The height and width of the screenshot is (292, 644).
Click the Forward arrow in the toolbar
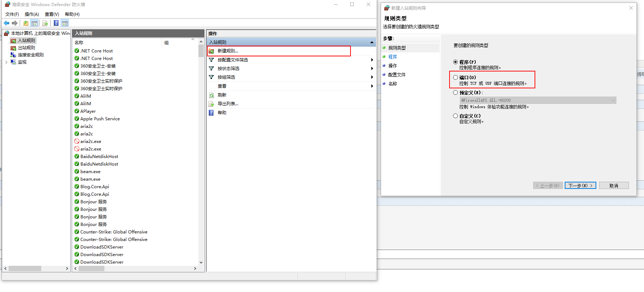click(15, 23)
